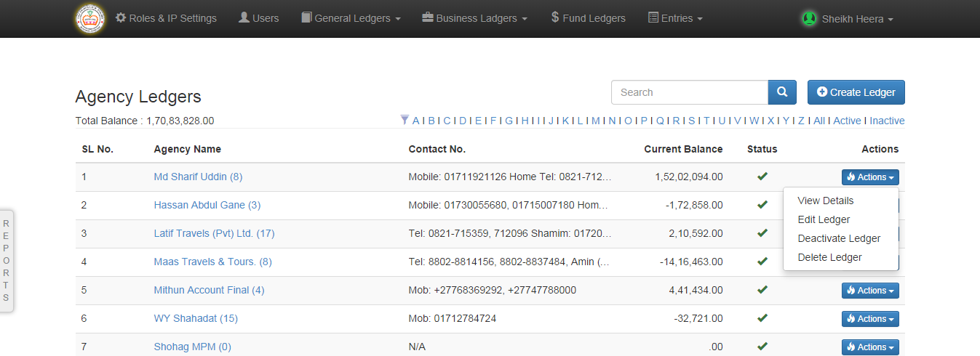The height and width of the screenshot is (356, 980).
Task: Open the Md Sharif Uddin (8) ledger link
Action: [x=198, y=177]
